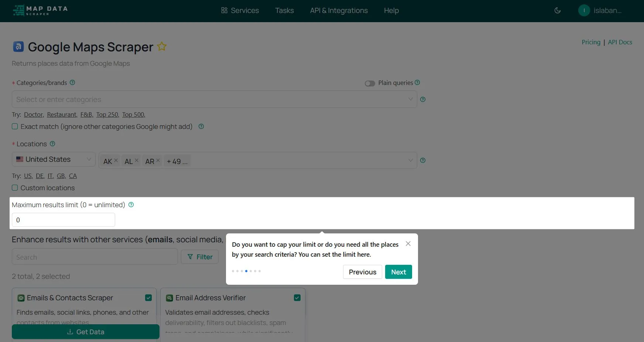Click help icon beside the states selector

point(423,160)
